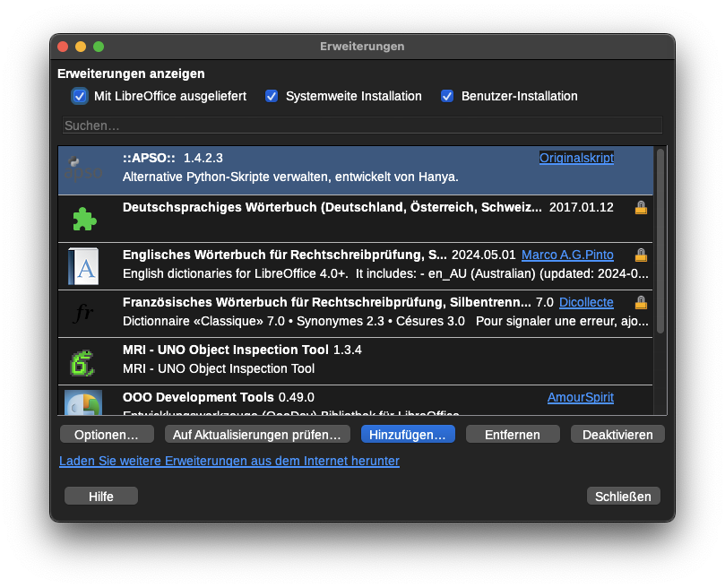Open the Originalskript link for APSO
Image resolution: width=725 pixels, height=588 pixels.
click(576, 158)
